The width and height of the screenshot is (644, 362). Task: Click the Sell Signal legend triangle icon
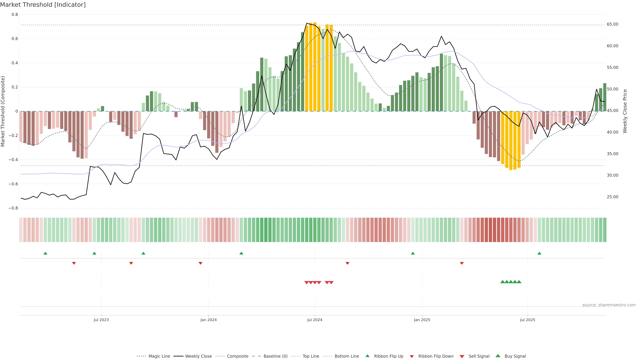pos(462,356)
